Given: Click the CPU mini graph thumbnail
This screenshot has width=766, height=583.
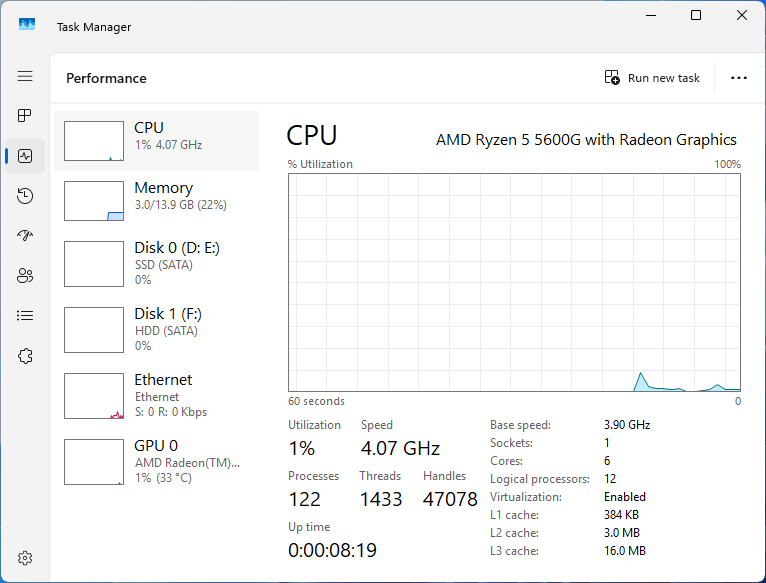Looking at the screenshot, I should 94,141.
